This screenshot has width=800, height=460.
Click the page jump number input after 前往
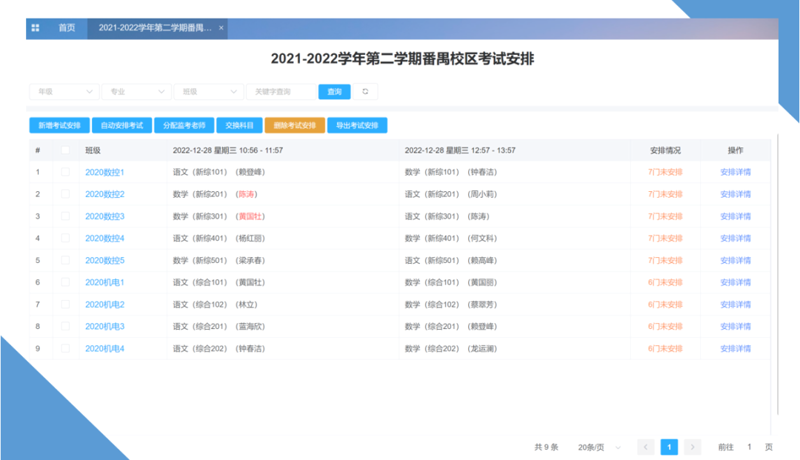click(749, 447)
